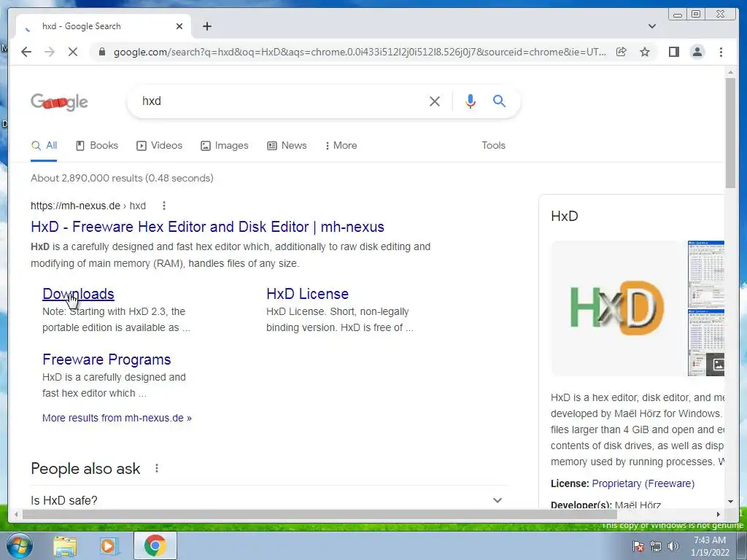The height and width of the screenshot is (560, 747).
Task: Open Action Center flag icon
Action: [638, 546]
